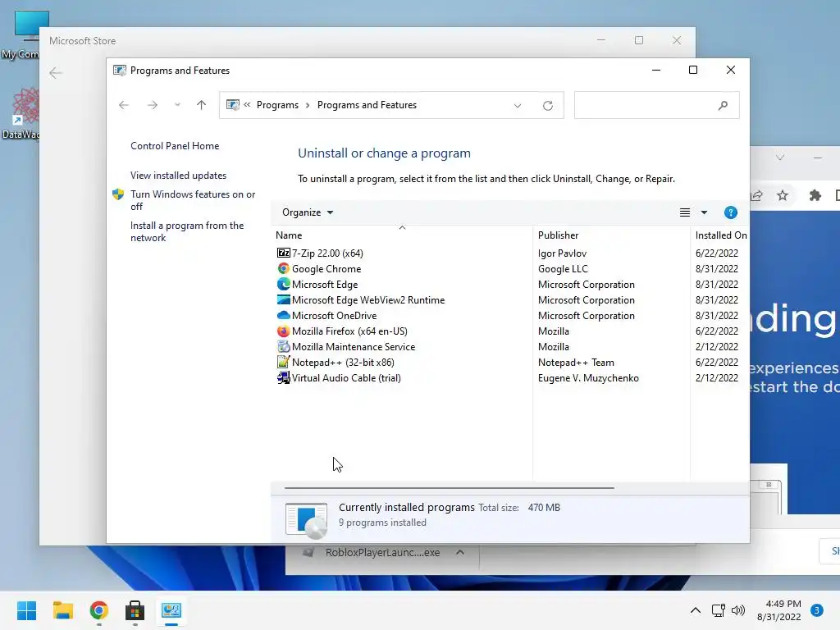Show hidden tray icons chevron
Viewport: 840px width, 630px height.
(695, 610)
